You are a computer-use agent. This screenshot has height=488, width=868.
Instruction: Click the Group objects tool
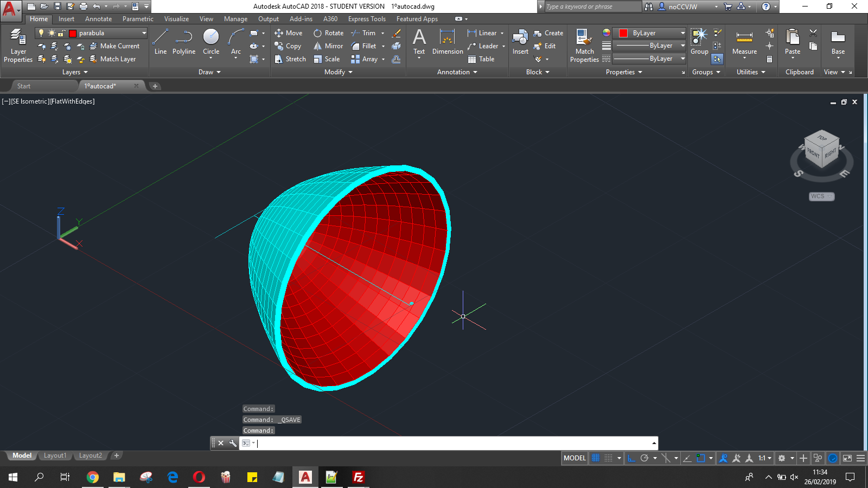click(x=699, y=42)
